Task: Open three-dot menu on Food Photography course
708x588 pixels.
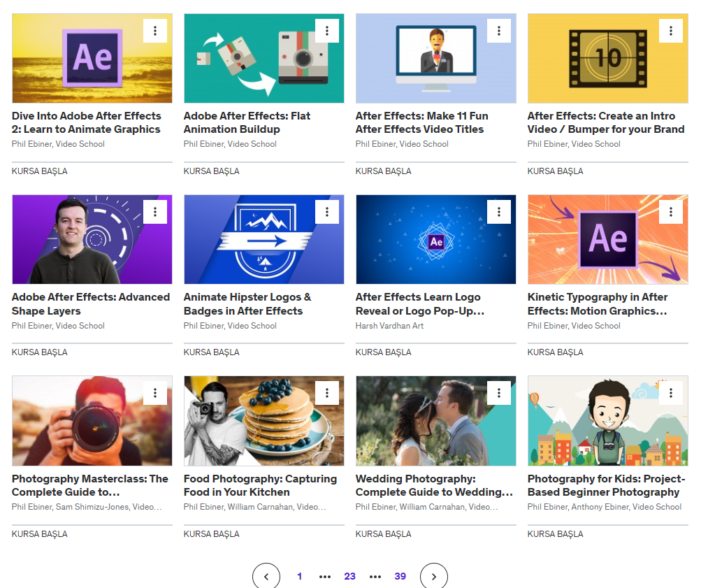Action: (x=327, y=393)
